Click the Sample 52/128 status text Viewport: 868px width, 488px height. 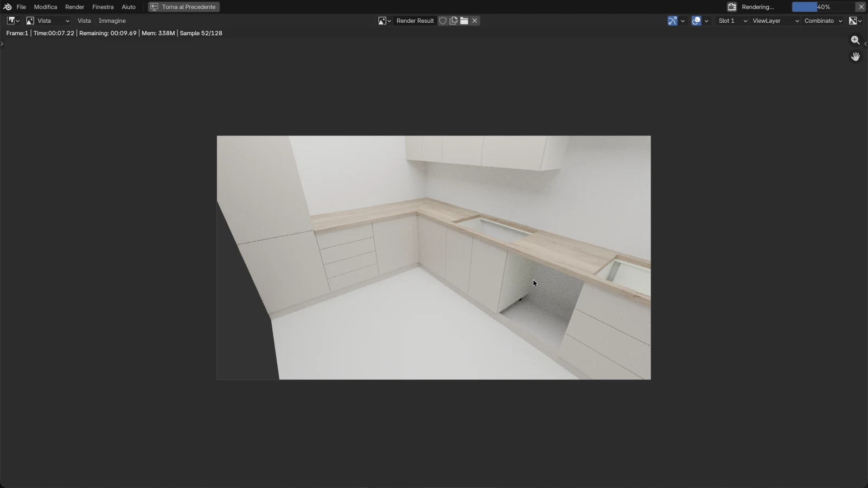(x=201, y=33)
